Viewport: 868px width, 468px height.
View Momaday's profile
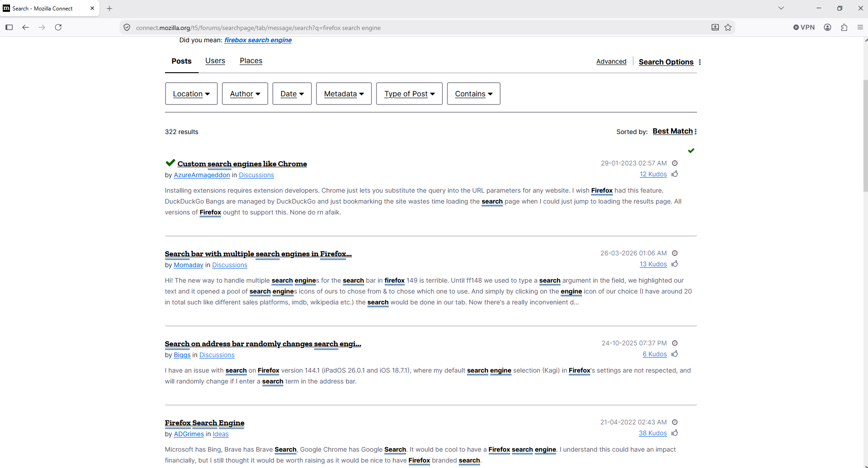click(188, 265)
